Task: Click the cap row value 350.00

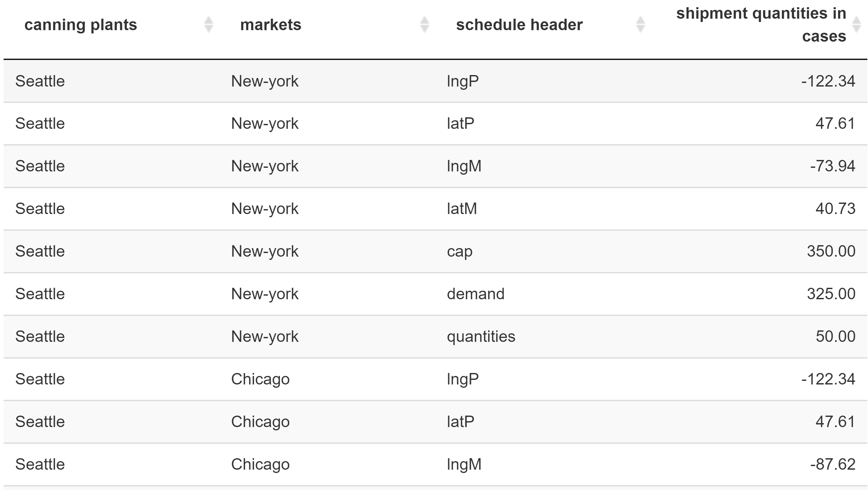Action: 831,251
